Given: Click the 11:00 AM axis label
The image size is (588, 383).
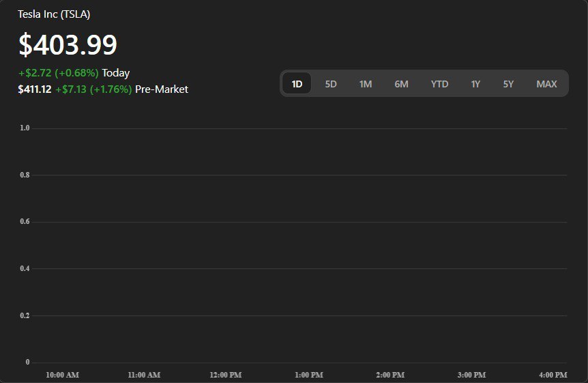Looking at the screenshot, I should (144, 375).
